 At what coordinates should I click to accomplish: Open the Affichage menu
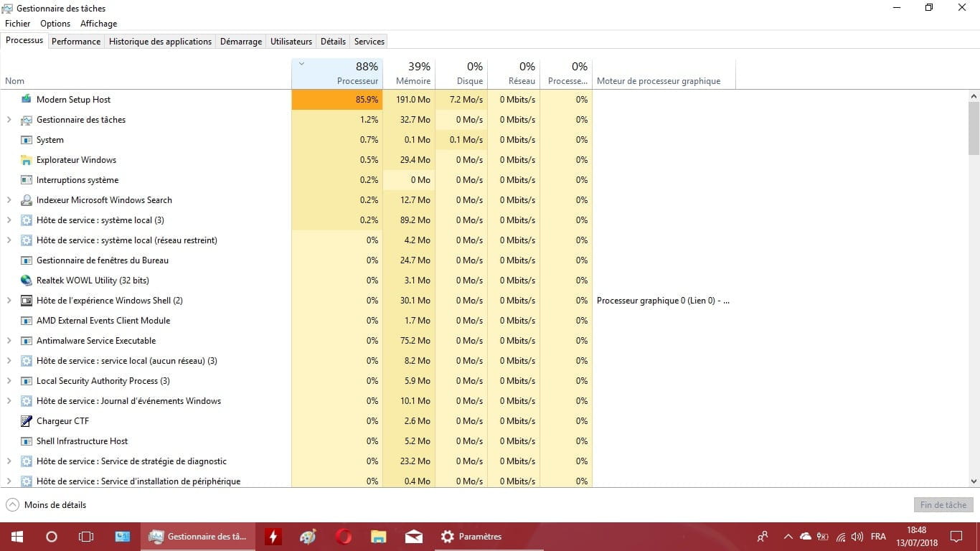(99, 24)
